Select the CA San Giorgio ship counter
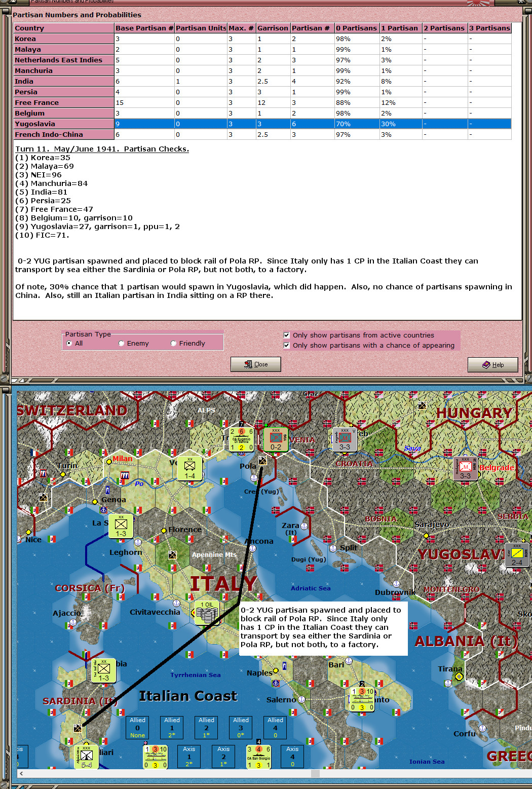 tap(258, 757)
